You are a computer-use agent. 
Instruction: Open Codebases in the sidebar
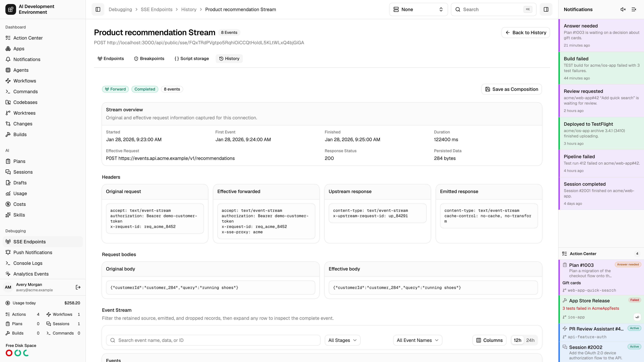43,102
